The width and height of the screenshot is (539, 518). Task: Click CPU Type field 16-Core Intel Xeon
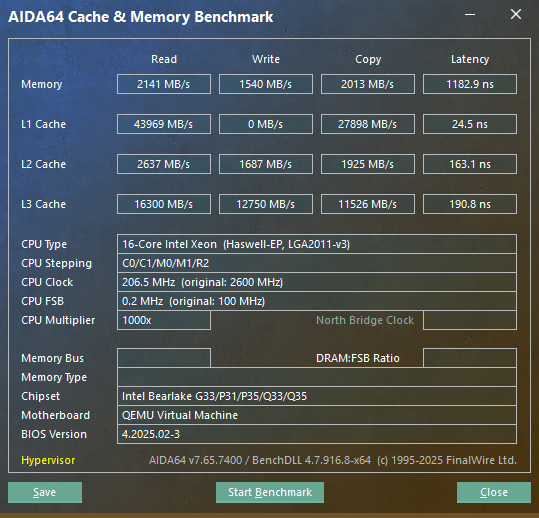[x=317, y=244]
